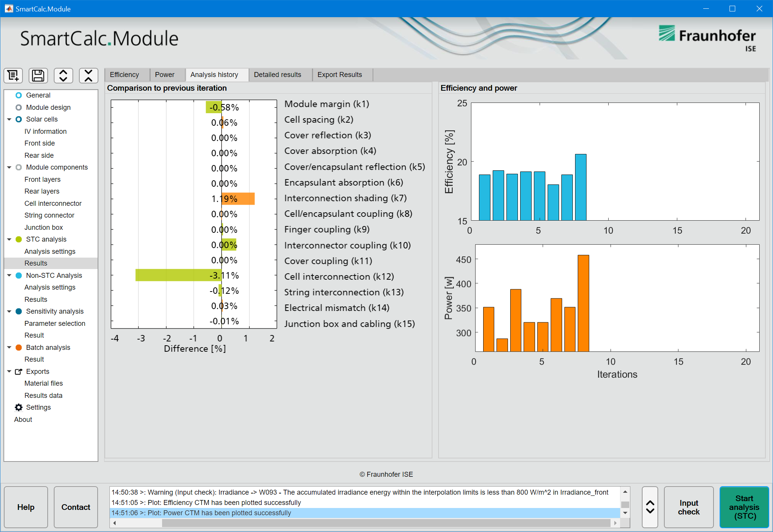
Task: Collapse the Solar cells tree node
Action: click(9, 119)
